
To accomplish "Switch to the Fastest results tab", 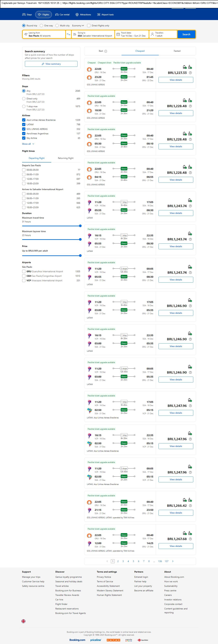I will (x=177, y=51).
